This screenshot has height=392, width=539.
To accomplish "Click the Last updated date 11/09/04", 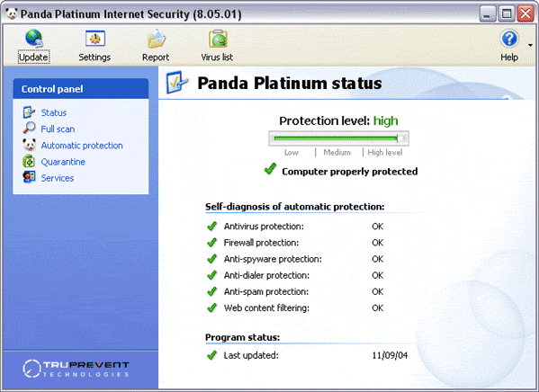I will [390, 355].
